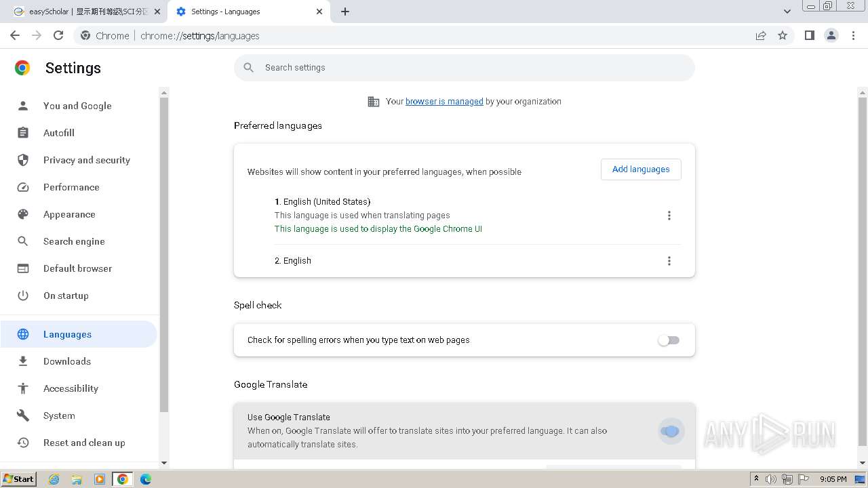868x488 pixels.
Task: Click the Chrome logo next to Settings
Action: click(x=22, y=68)
